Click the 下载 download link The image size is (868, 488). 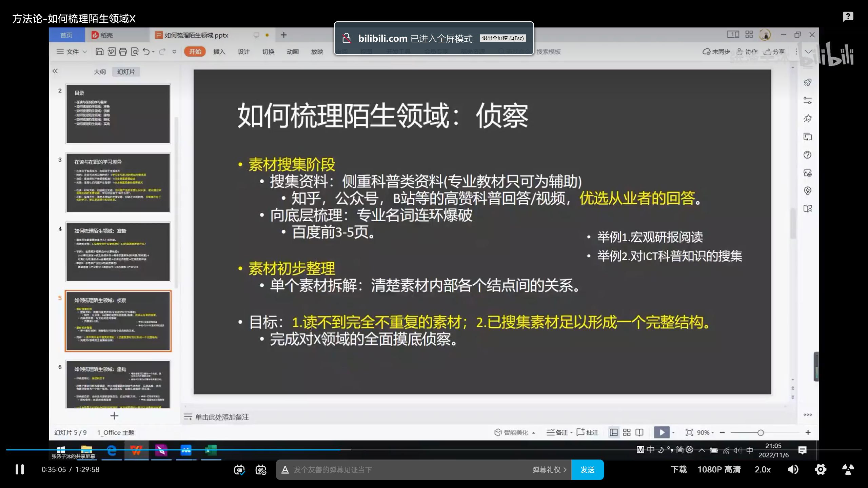click(x=678, y=470)
